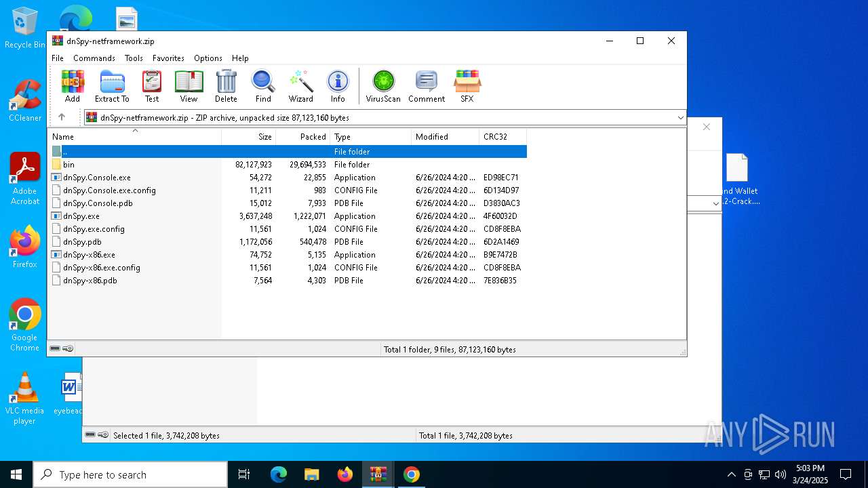Open CCleaner desktop shortcut

pos(25,100)
